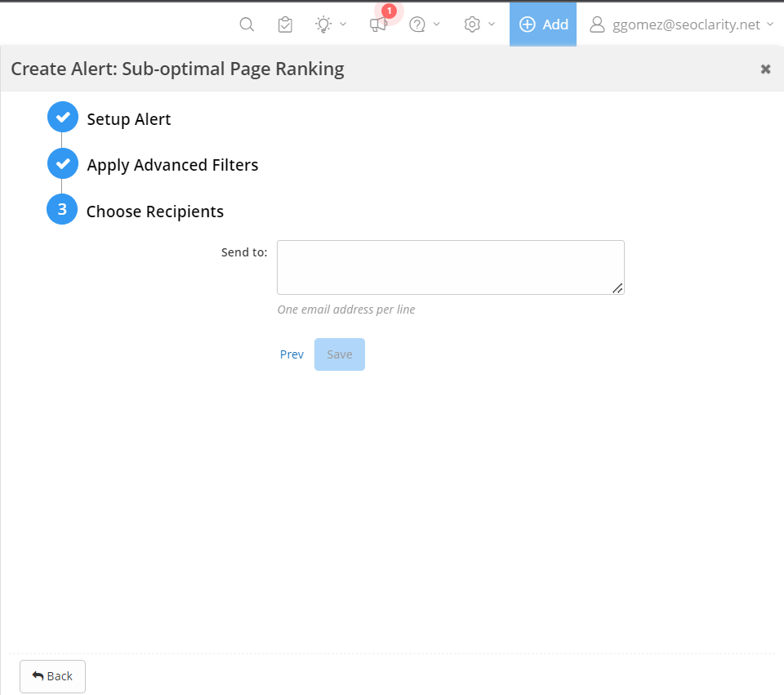Screen dimensions: 784x695
Task: Focus the Send to email text area
Action: (450, 267)
